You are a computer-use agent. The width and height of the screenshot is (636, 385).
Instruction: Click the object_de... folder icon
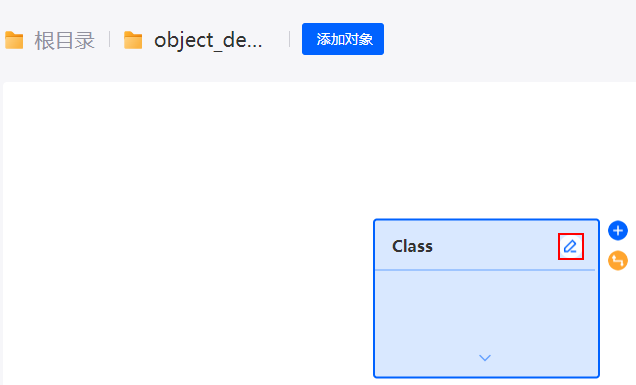133,40
